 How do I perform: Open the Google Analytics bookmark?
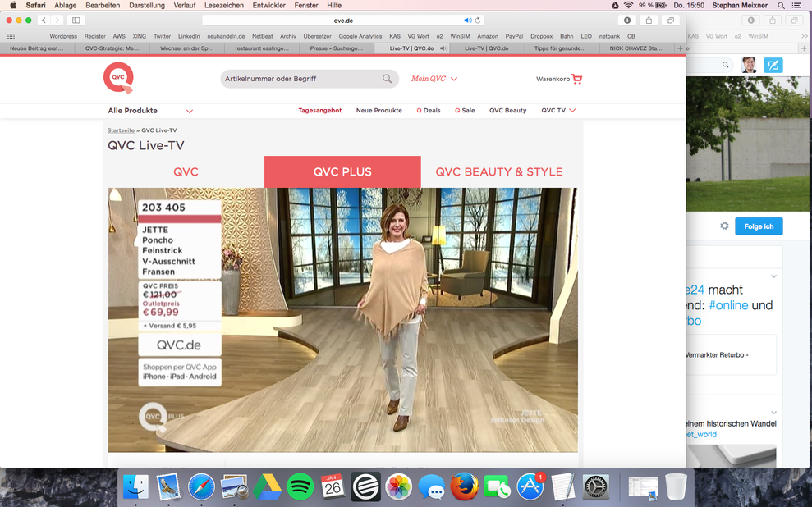(360, 36)
